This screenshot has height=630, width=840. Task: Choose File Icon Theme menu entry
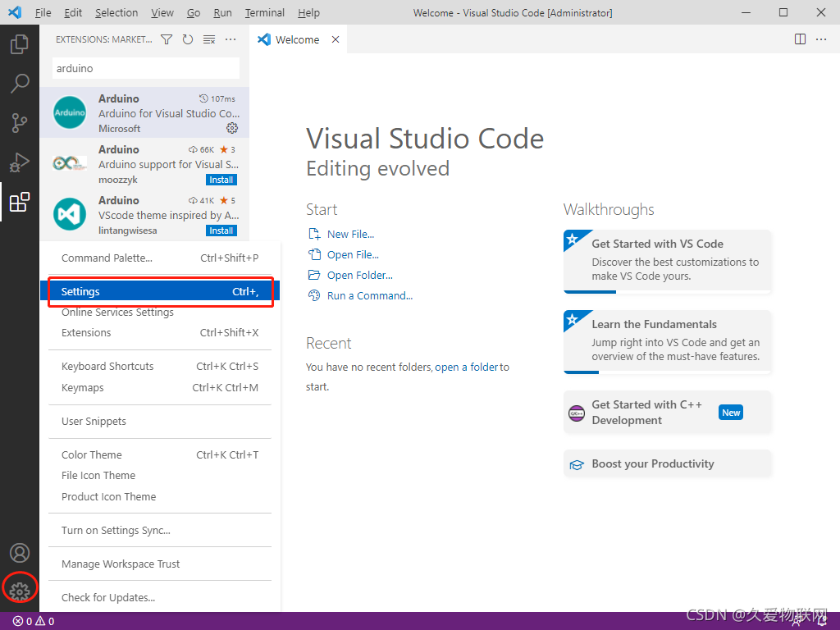tap(160, 476)
